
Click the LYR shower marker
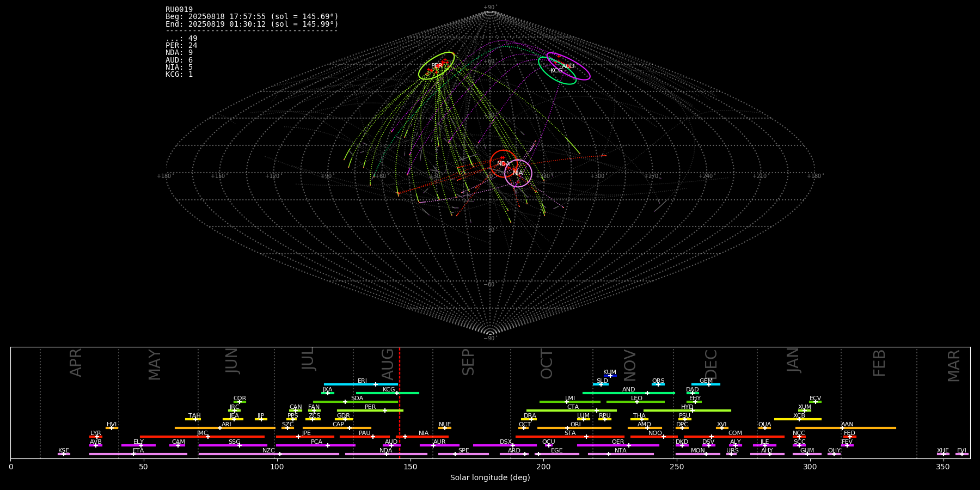point(96,437)
